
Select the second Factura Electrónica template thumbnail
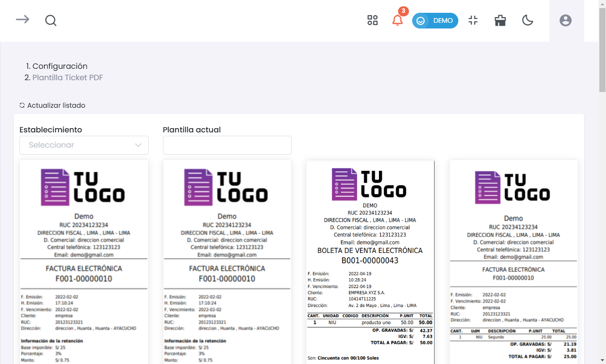pos(227,261)
